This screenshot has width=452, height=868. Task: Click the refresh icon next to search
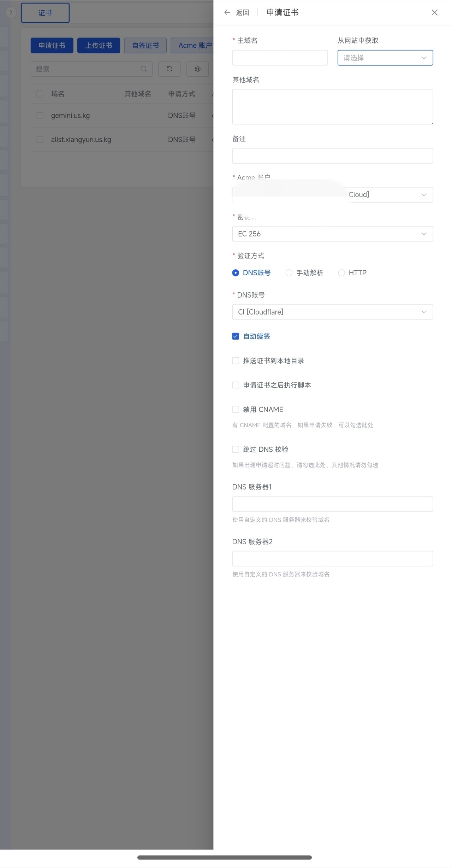coord(169,69)
